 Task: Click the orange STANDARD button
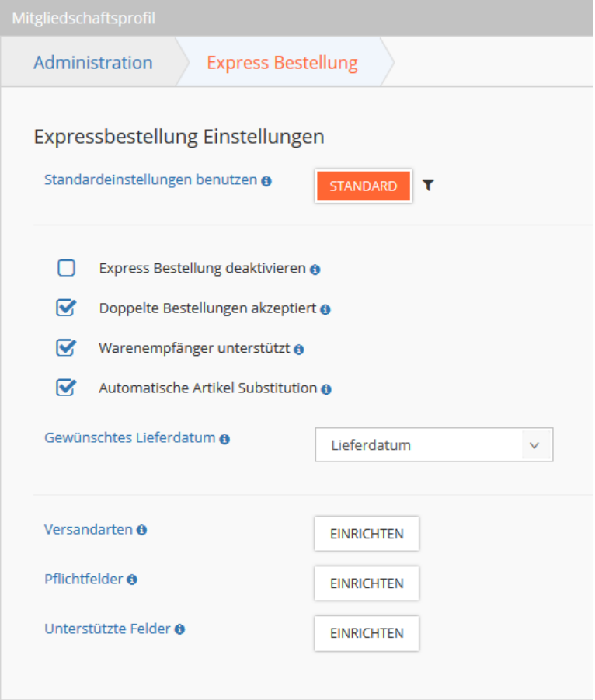point(364,186)
